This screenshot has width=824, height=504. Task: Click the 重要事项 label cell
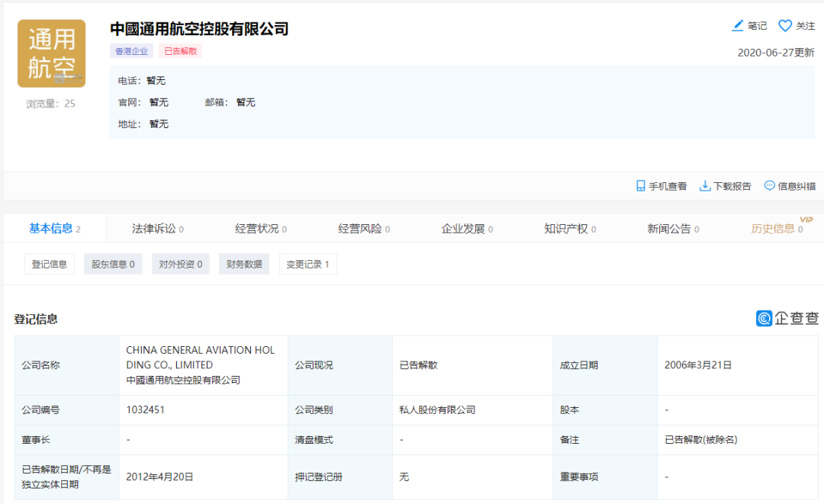[605, 477]
